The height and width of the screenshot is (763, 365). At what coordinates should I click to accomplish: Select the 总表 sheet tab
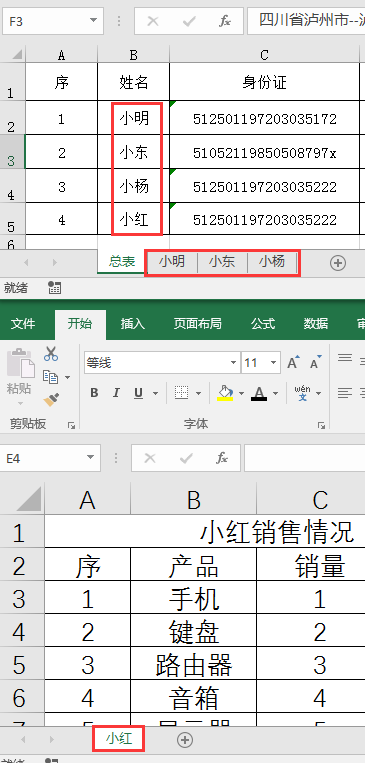(122, 262)
